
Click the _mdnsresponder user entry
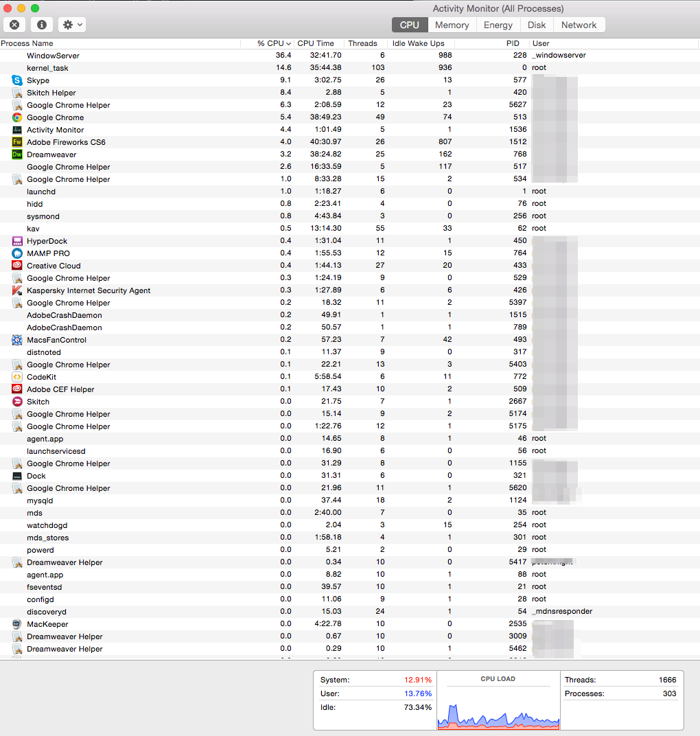click(562, 611)
